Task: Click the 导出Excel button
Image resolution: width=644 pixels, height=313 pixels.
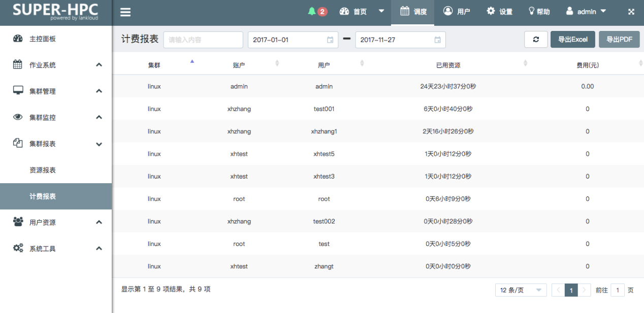Action: [572, 40]
